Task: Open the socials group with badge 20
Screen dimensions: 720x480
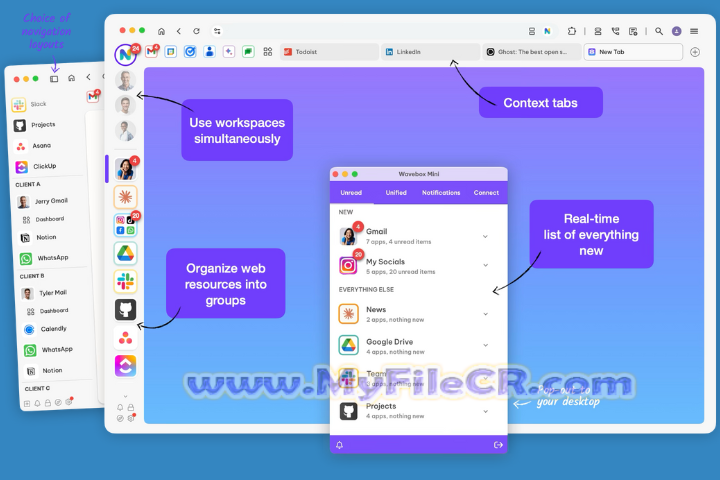Action: coord(125,225)
